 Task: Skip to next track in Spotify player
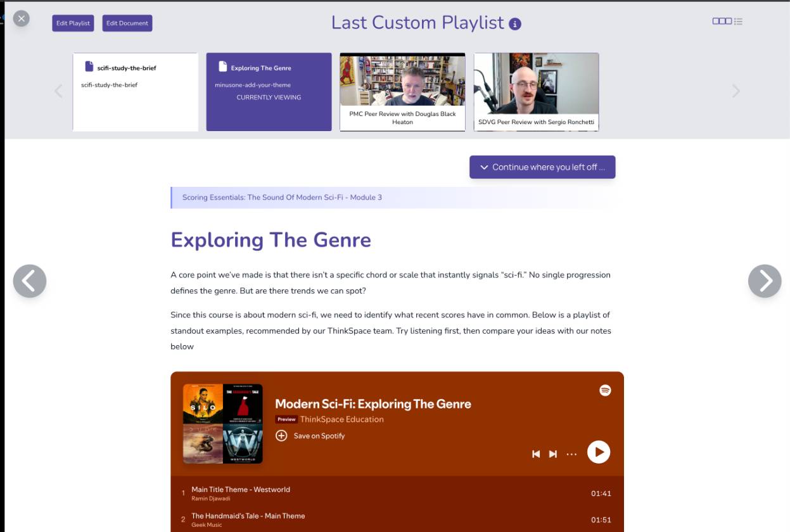pos(553,453)
